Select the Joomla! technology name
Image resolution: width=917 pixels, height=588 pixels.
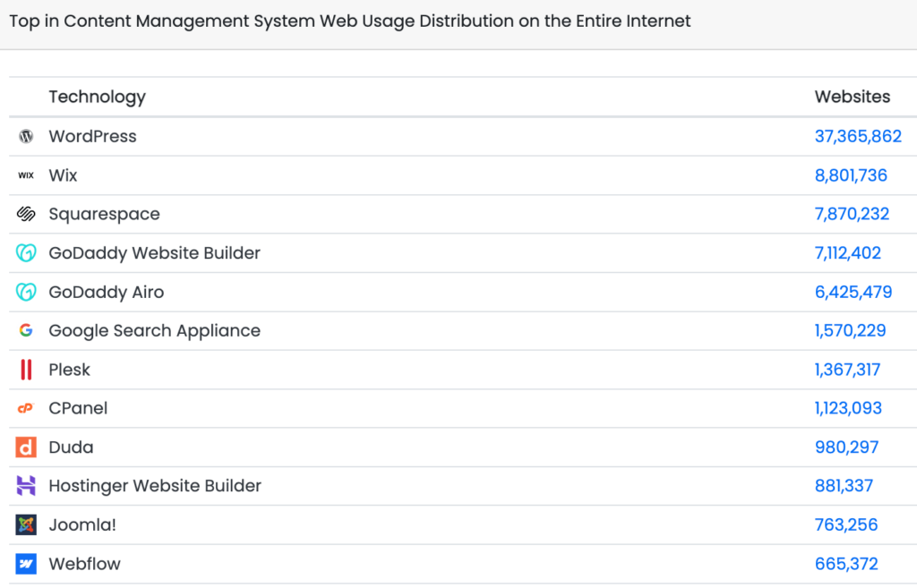click(x=82, y=524)
